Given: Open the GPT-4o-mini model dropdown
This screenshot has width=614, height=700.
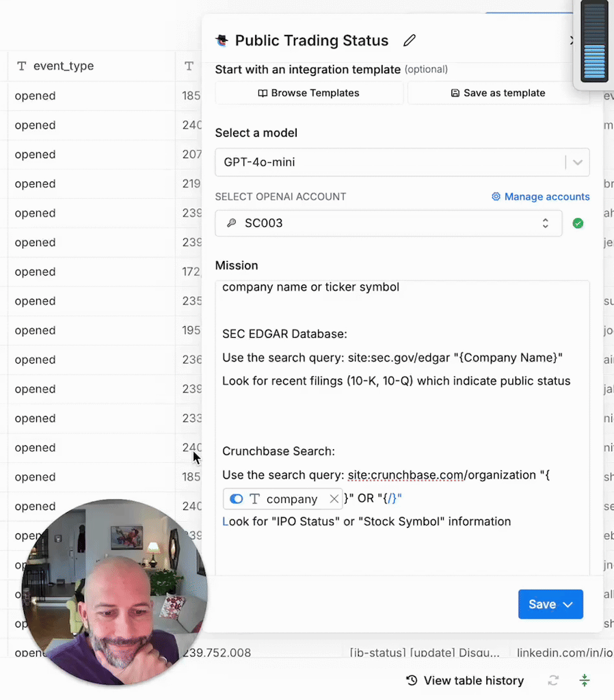Looking at the screenshot, I should tap(402, 163).
